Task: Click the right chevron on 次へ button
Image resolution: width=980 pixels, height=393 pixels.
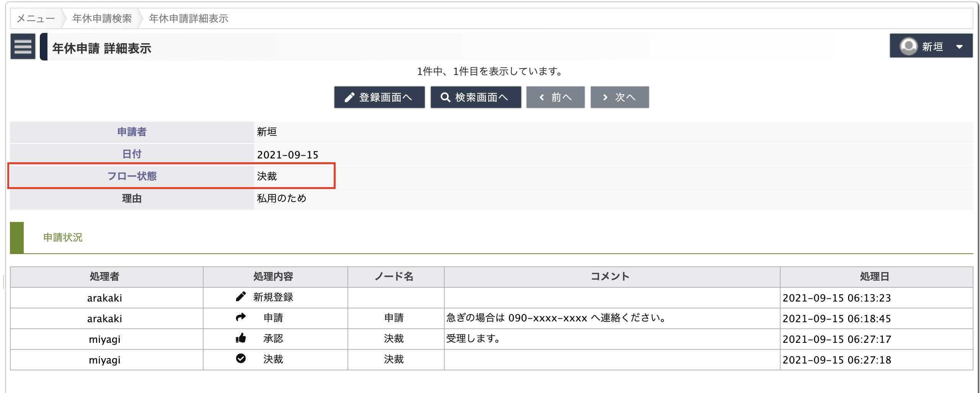Action: (x=605, y=98)
